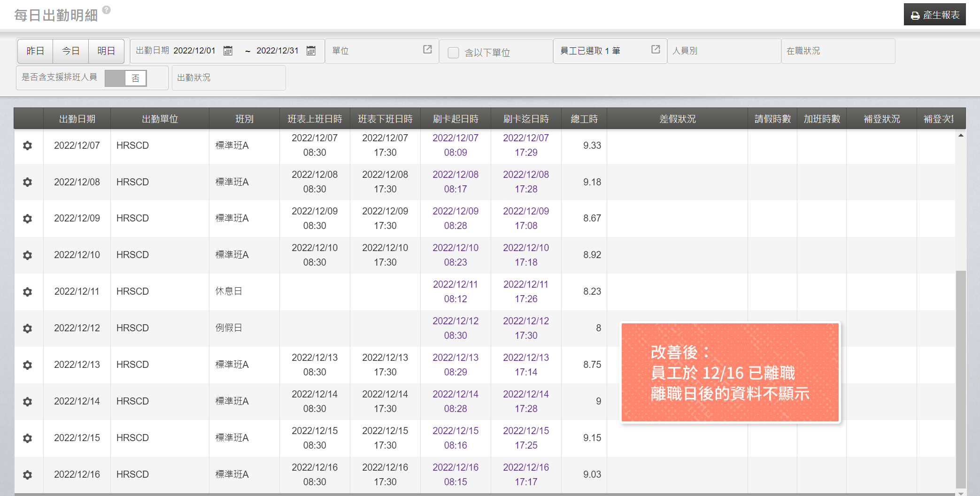Open the 2022/12/09 08:28 punch-in link

[455, 219]
